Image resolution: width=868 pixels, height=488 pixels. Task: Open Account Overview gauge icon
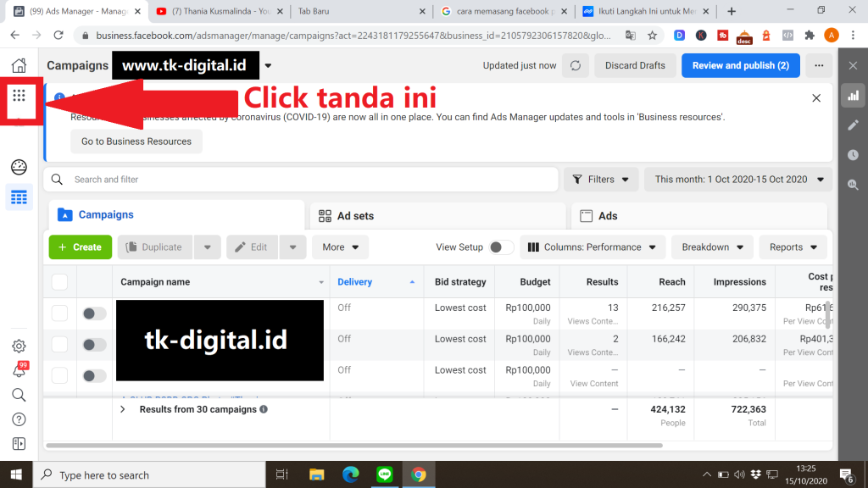click(19, 167)
